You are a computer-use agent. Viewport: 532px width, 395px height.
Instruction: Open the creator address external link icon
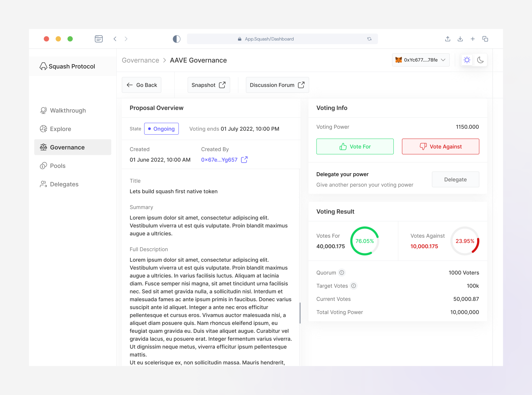click(x=244, y=160)
